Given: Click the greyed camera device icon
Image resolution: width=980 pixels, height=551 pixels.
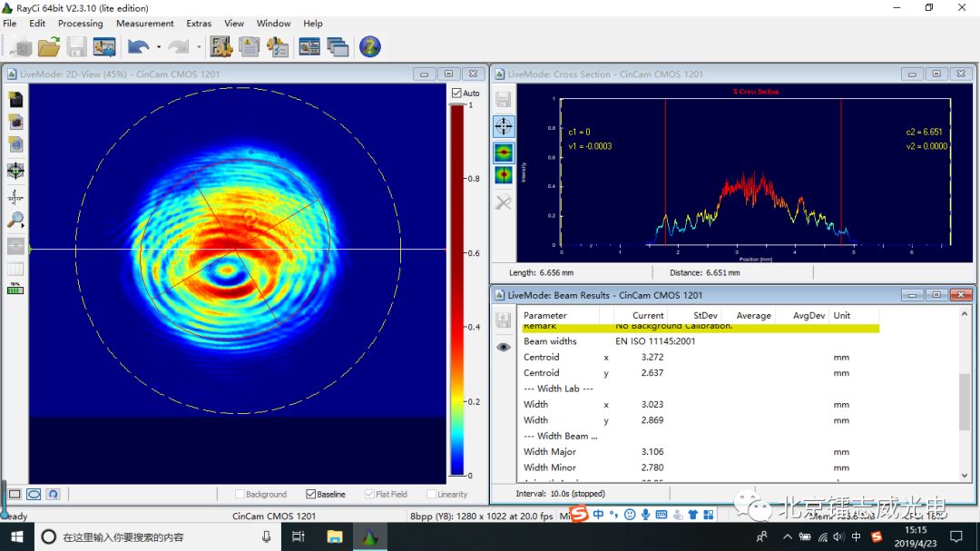Looking at the screenshot, I should pyautogui.click(x=22, y=47).
